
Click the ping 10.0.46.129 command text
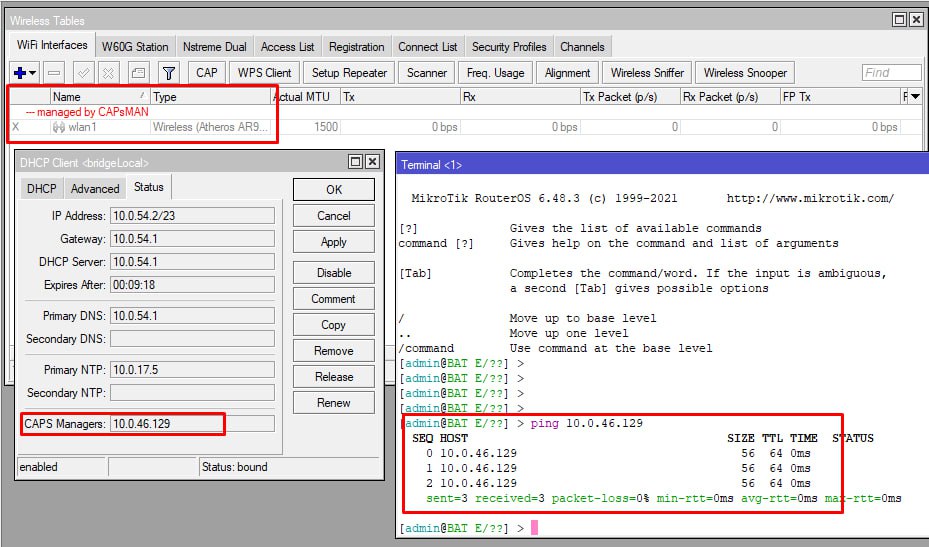tap(587, 423)
